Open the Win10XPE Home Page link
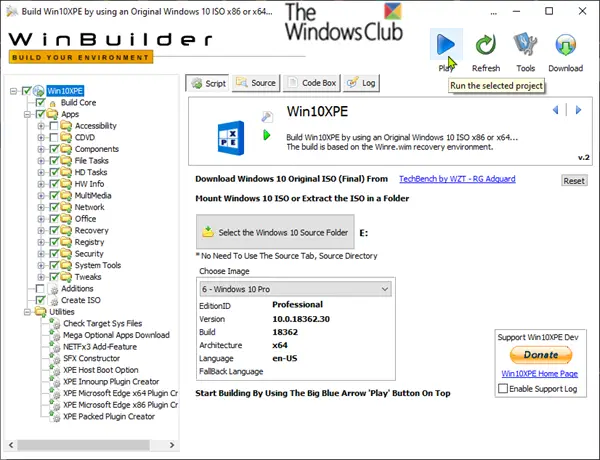Image resolution: width=600 pixels, height=460 pixels. tap(540, 374)
